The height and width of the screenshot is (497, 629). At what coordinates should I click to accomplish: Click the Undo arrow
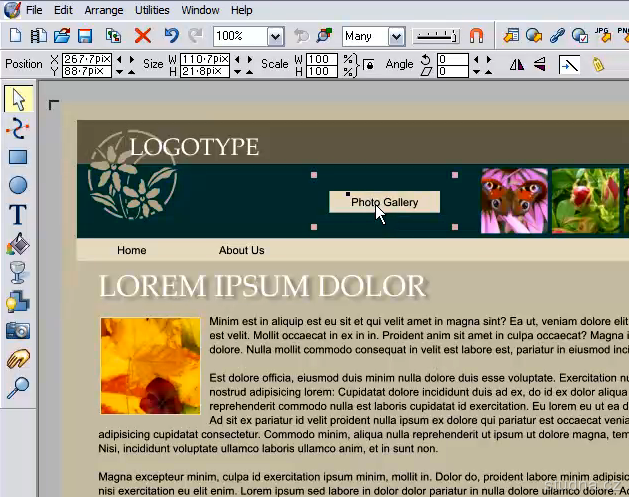click(170, 36)
